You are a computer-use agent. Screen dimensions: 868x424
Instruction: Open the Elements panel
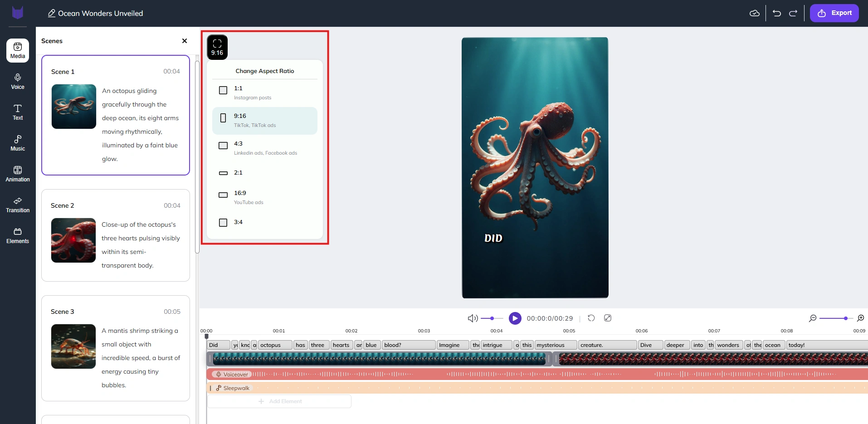point(18,236)
